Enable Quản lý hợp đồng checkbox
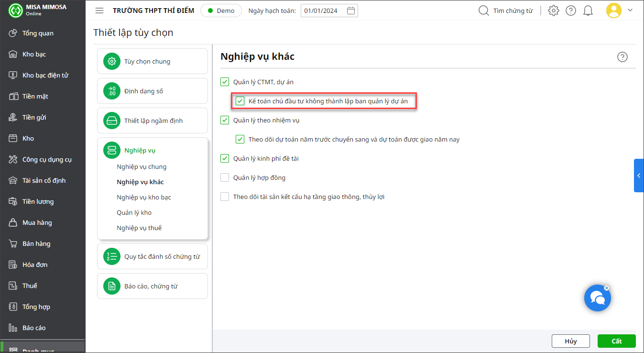 pyautogui.click(x=225, y=177)
